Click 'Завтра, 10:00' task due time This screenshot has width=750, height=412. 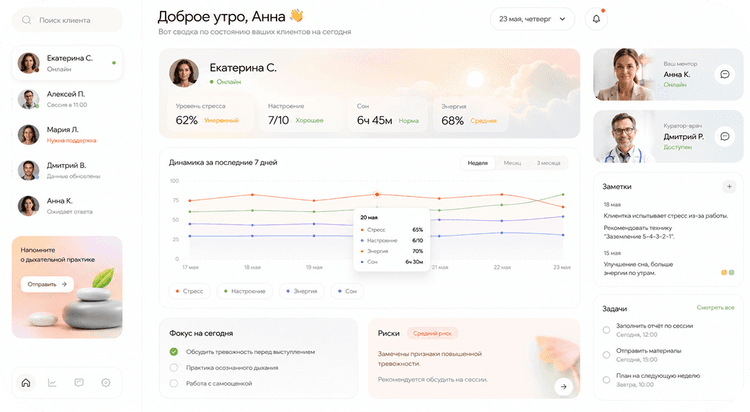[x=635, y=385]
